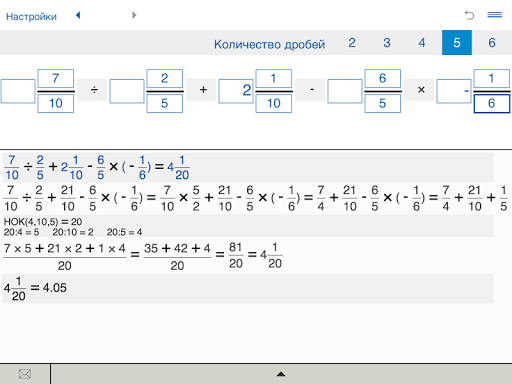The width and height of the screenshot is (512, 384).
Task: Click the 35 + 42 + 4 numerator
Action: pyautogui.click(x=177, y=248)
